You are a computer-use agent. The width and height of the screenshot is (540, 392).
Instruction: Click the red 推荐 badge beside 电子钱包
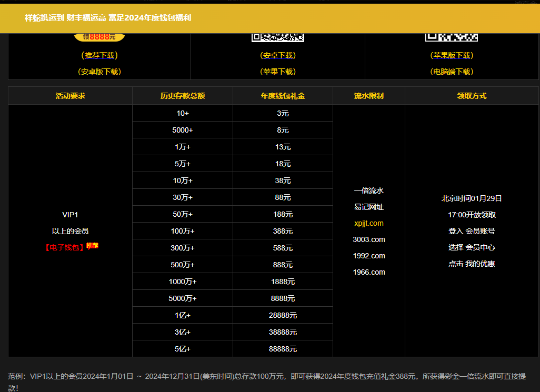pos(93,246)
